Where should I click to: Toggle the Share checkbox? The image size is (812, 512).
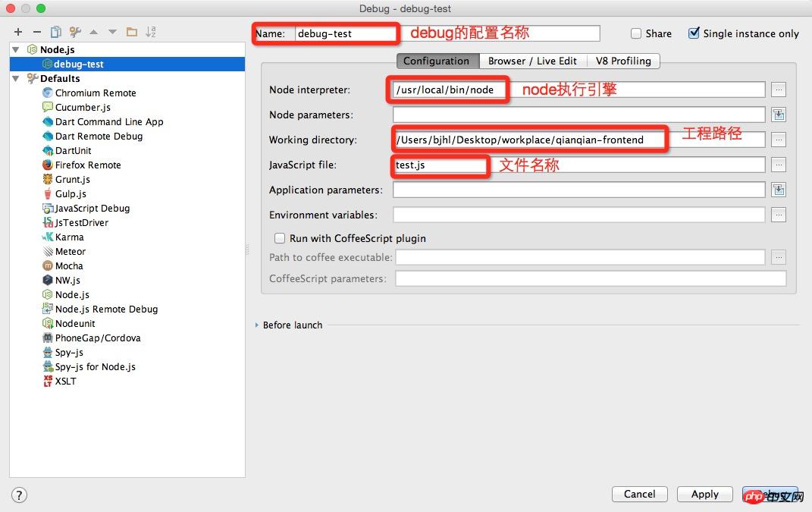[x=636, y=33]
